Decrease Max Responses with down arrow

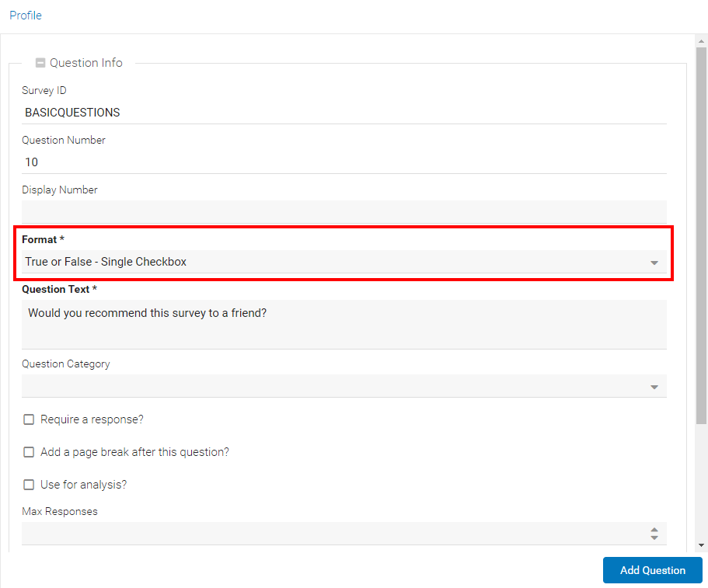pos(654,538)
